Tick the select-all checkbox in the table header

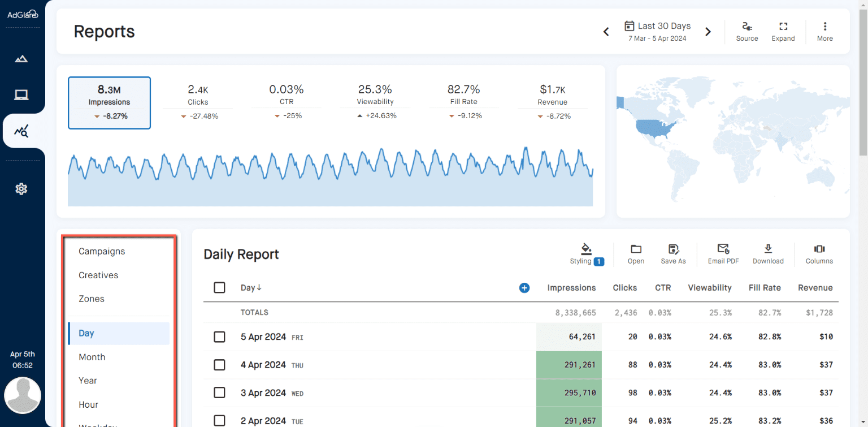pos(219,287)
